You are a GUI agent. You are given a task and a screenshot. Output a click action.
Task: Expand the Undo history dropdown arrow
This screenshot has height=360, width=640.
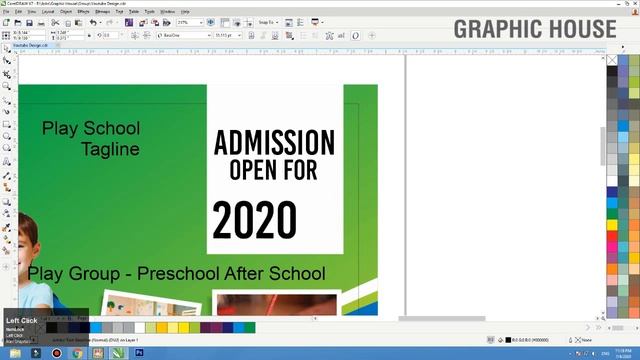[101, 23]
